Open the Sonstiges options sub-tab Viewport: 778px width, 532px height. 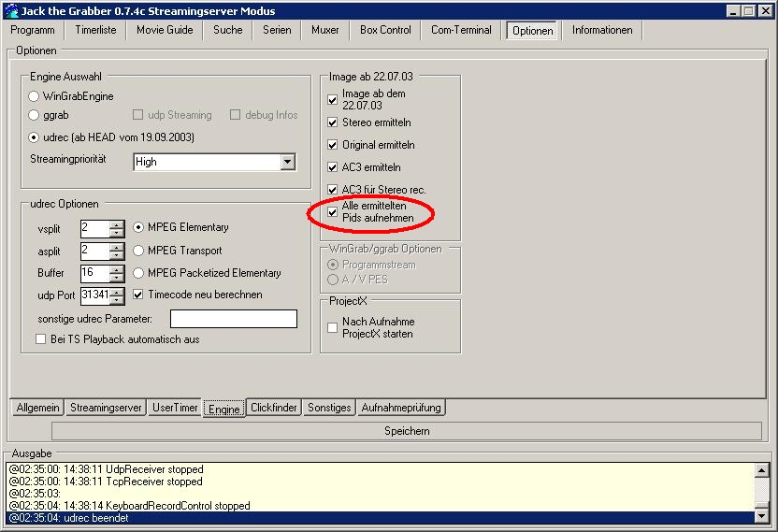[329, 408]
